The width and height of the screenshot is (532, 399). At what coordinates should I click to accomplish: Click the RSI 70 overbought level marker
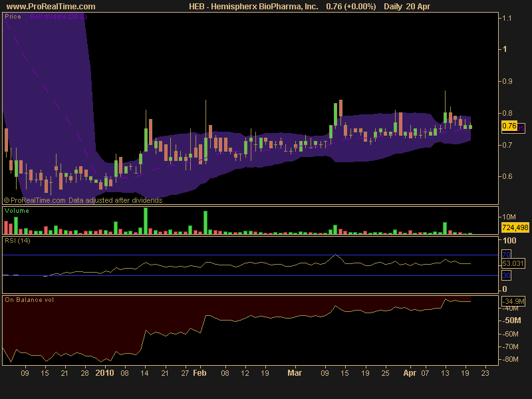click(506, 255)
